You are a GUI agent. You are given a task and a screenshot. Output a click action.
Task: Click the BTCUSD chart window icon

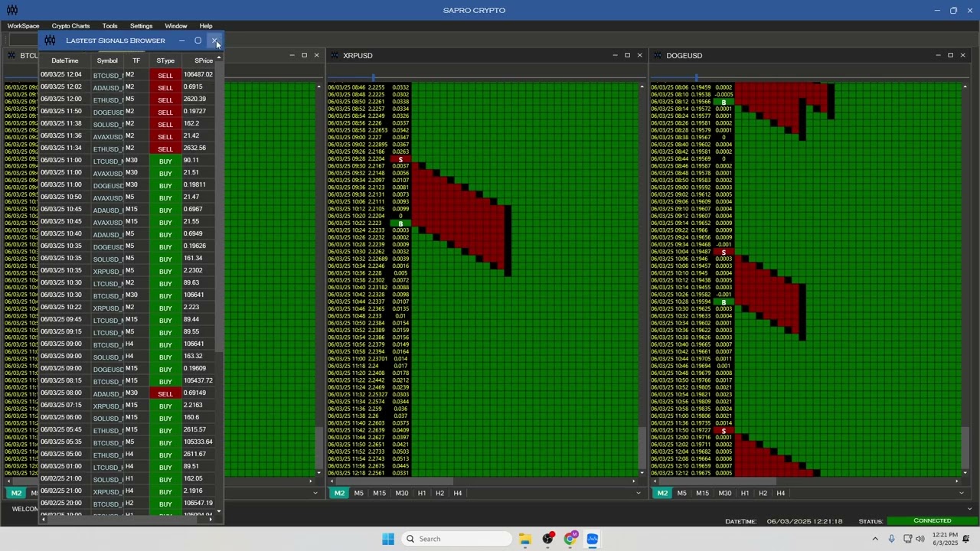[x=12, y=55]
